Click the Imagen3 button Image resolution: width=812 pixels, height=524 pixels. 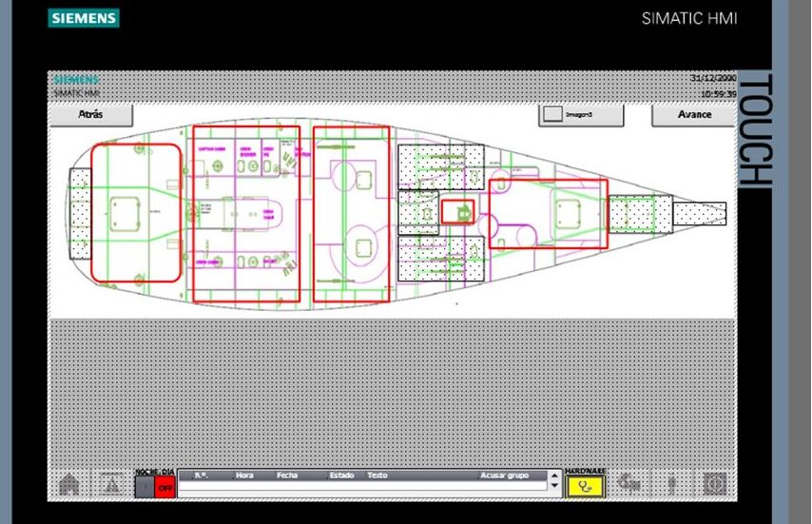[x=581, y=114]
